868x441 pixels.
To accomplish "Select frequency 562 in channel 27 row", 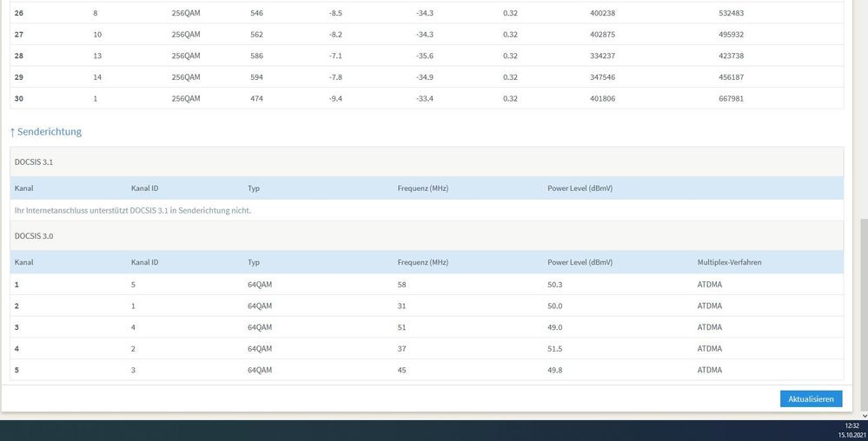I will pyautogui.click(x=256, y=35).
